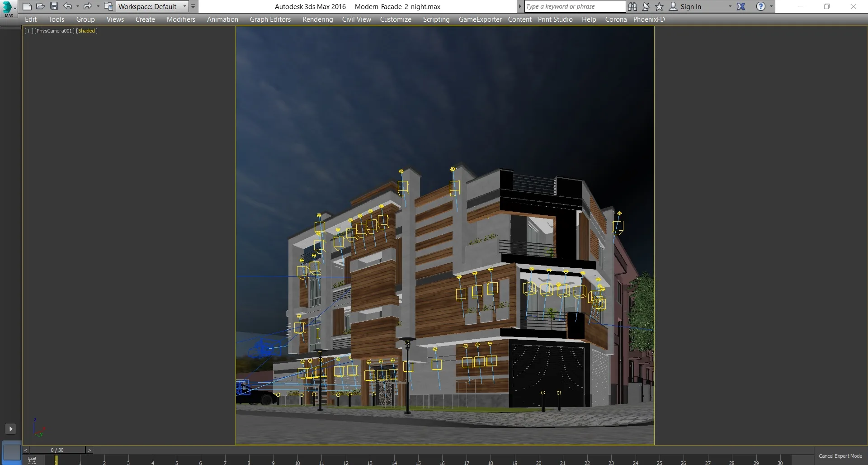Image resolution: width=868 pixels, height=465 pixels.
Task: Open the Search Autodesk Knowledge binoculars icon
Action: pyautogui.click(x=632, y=6)
